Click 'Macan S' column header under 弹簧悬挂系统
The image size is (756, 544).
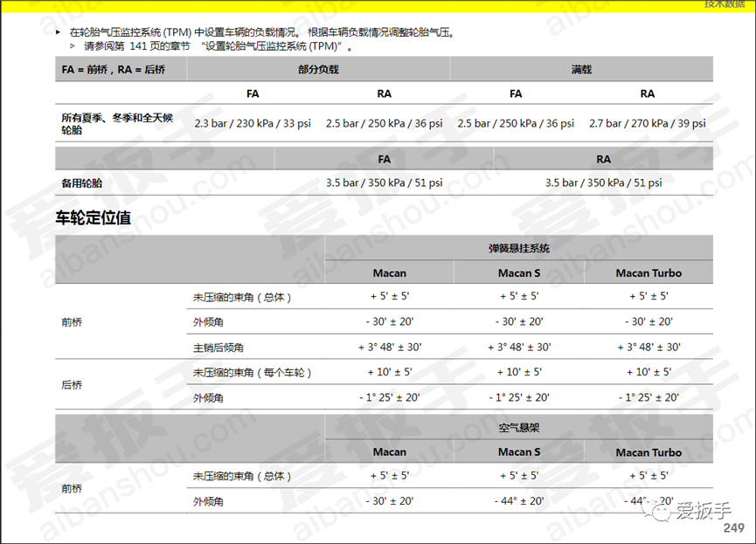point(519,273)
